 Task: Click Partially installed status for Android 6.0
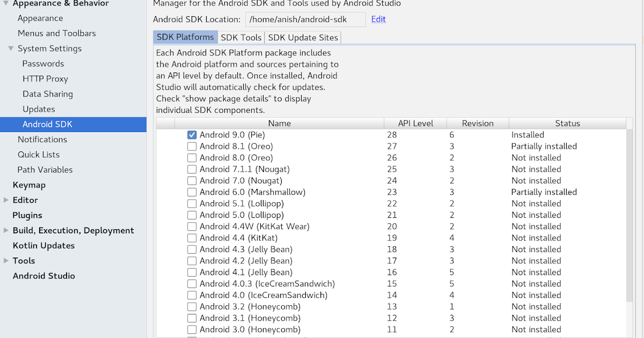point(544,192)
